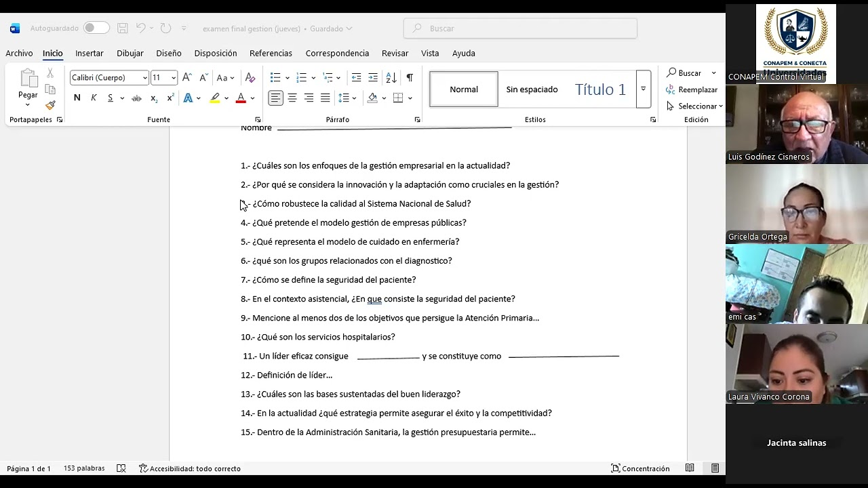
Task: Click the red font color button
Action: click(x=241, y=98)
